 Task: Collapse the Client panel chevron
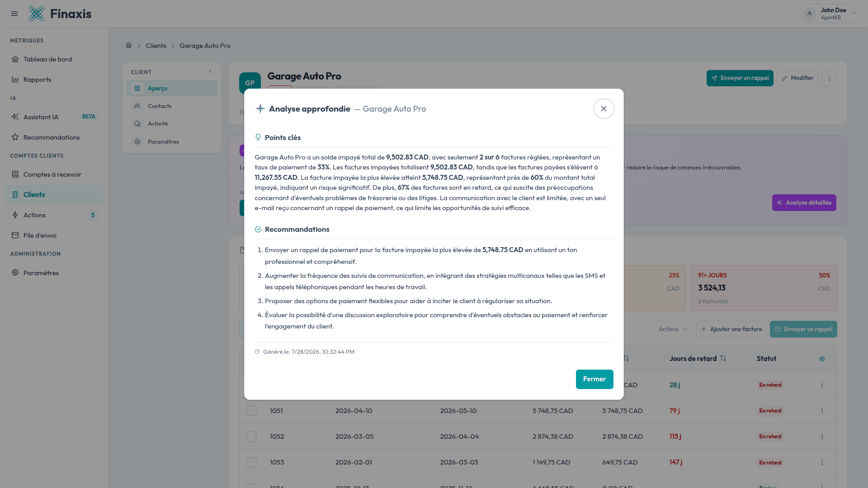point(210,72)
